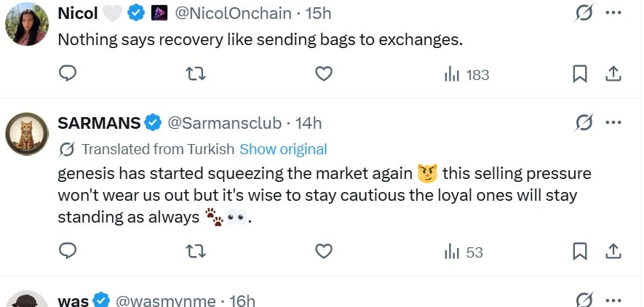
Task: Reply to Nicol's post
Action: [x=68, y=74]
